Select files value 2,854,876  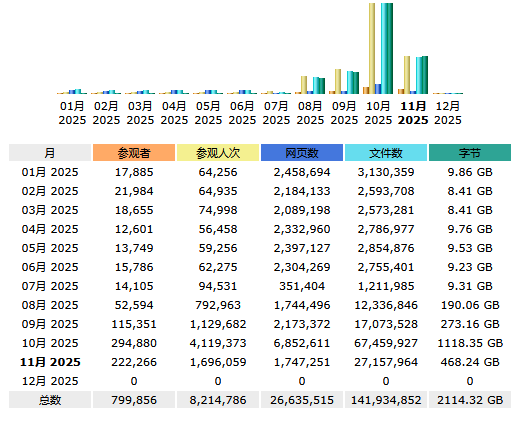[x=386, y=248]
